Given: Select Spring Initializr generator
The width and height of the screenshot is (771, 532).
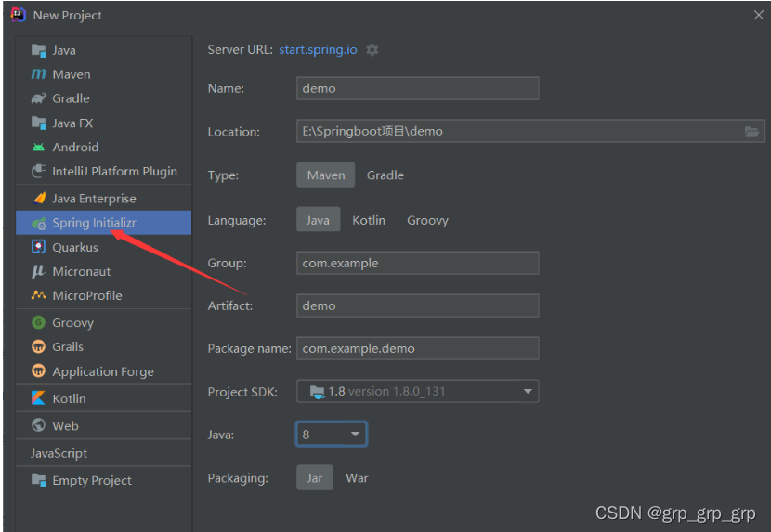Looking at the screenshot, I should pos(103,223).
